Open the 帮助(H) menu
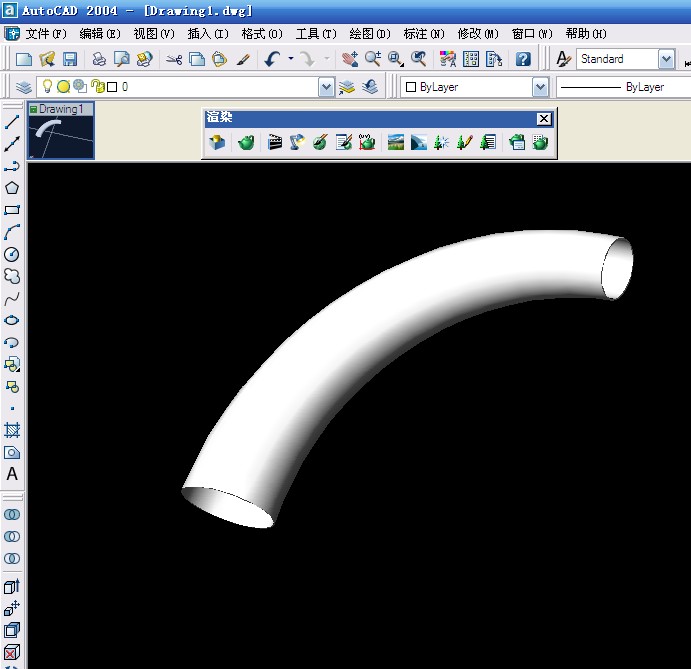Image resolution: width=691 pixels, height=669 pixels. (586, 34)
